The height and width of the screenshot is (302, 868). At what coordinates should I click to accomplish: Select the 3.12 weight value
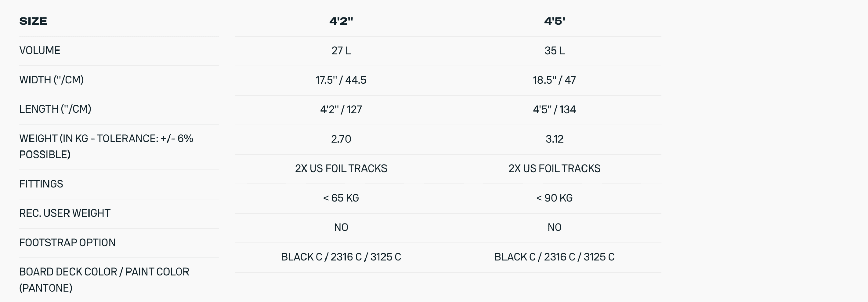coord(554,139)
